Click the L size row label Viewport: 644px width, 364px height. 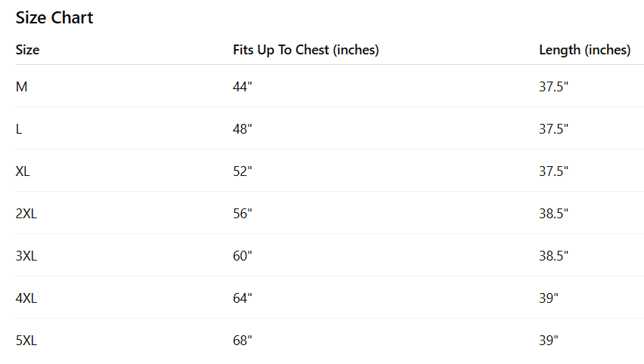tap(19, 129)
